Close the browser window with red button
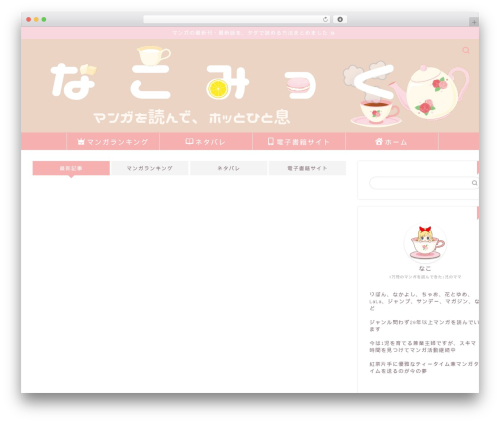This screenshot has width=500, height=423. coord(29,20)
